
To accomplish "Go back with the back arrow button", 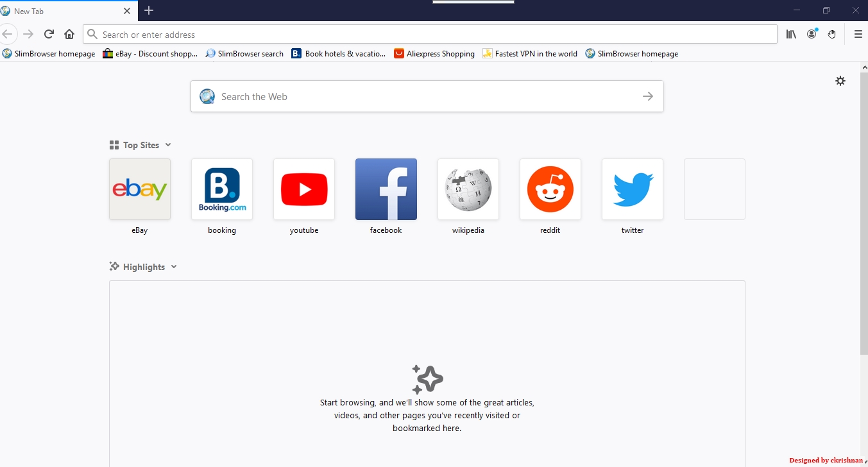I will (6, 34).
